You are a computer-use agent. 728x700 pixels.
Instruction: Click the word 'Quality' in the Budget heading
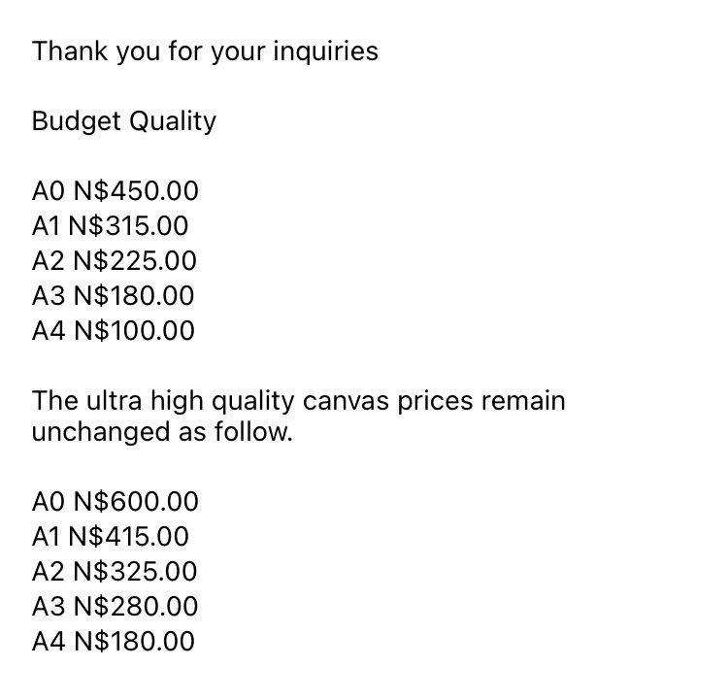[x=173, y=121]
